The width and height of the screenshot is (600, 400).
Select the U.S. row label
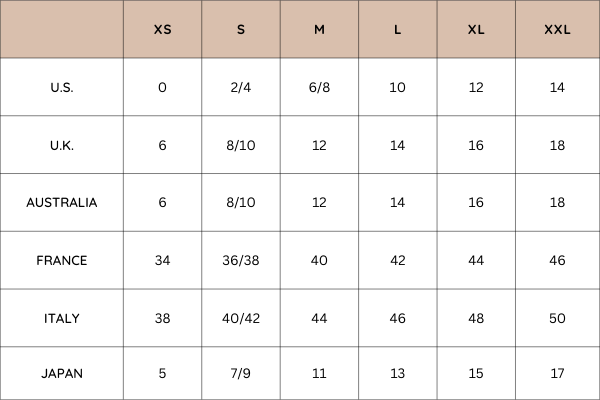pyautogui.click(x=62, y=88)
